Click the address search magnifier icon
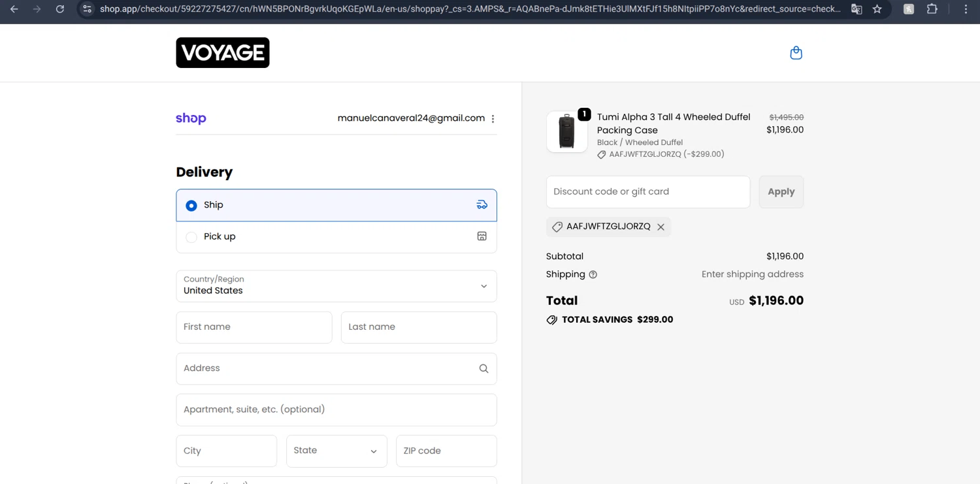980x484 pixels. pos(483,368)
